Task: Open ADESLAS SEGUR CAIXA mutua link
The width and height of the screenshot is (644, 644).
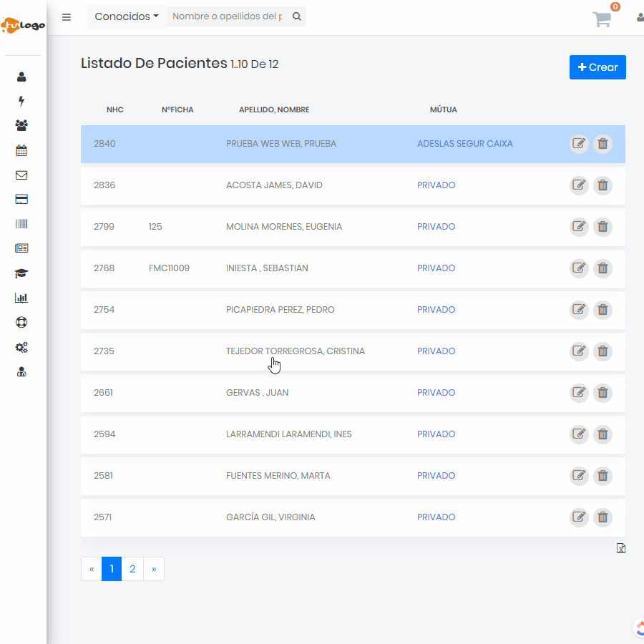Action: pyautogui.click(x=464, y=144)
